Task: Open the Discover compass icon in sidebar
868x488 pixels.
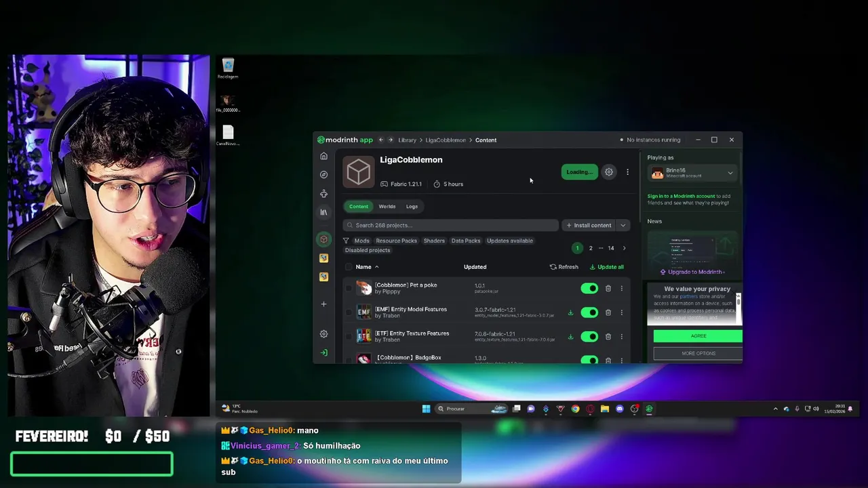Action: click(x=323, y=175)
